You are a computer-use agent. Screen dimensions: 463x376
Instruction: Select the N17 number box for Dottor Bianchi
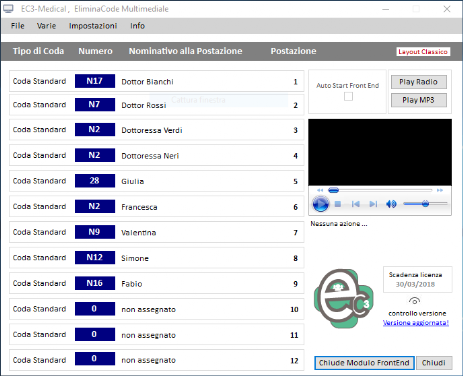coord(95,81)
